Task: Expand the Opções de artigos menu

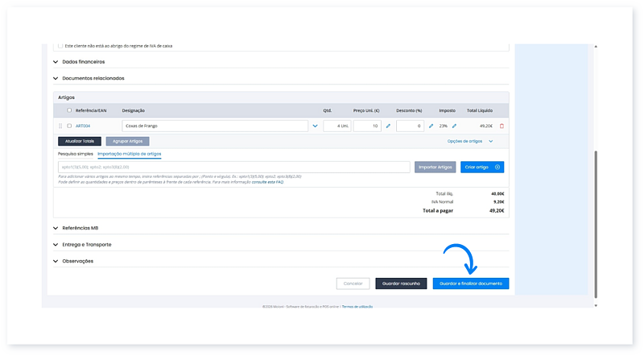Action: [490, 141]
